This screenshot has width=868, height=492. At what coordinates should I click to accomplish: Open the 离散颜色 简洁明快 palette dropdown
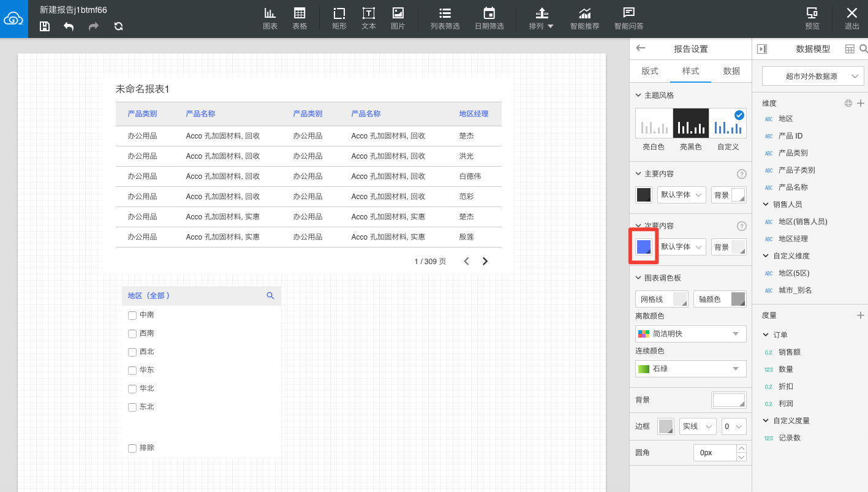coord(691,334)
